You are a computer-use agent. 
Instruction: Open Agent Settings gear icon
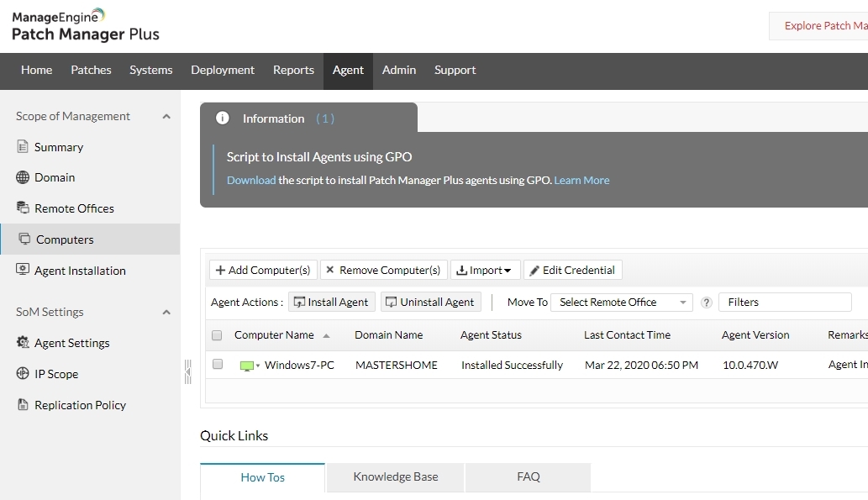23,343
